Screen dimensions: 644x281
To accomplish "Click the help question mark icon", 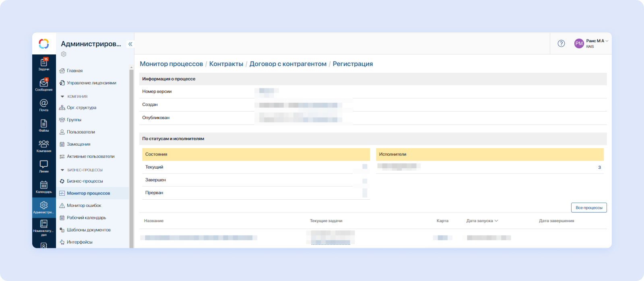I will click(561, 43).
